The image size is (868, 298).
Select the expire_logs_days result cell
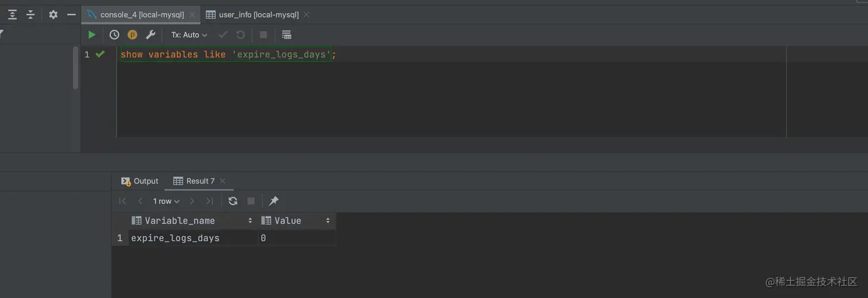193,238
